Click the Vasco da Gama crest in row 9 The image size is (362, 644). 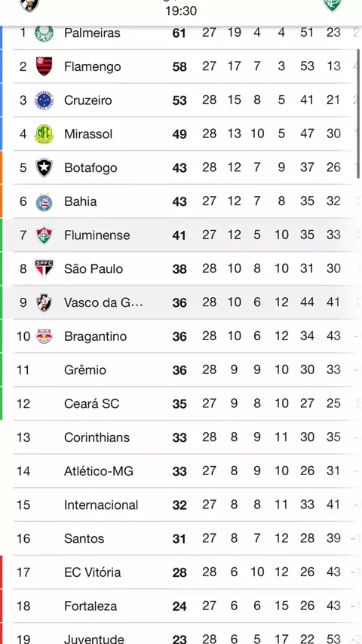[44, 302]
